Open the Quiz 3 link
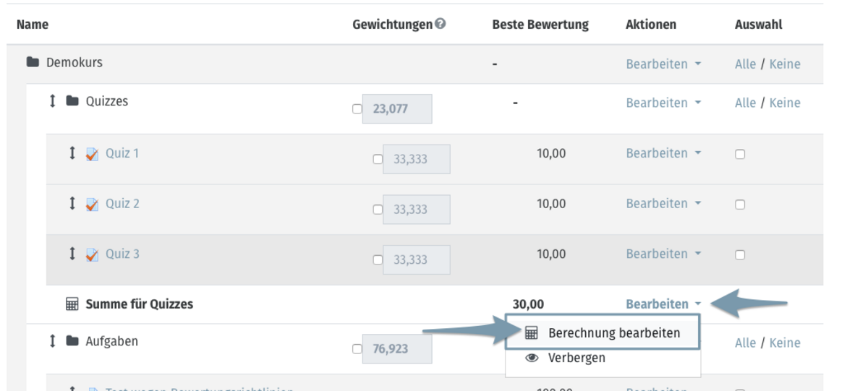Screen dimensions: 868x391 coord(122,254)
